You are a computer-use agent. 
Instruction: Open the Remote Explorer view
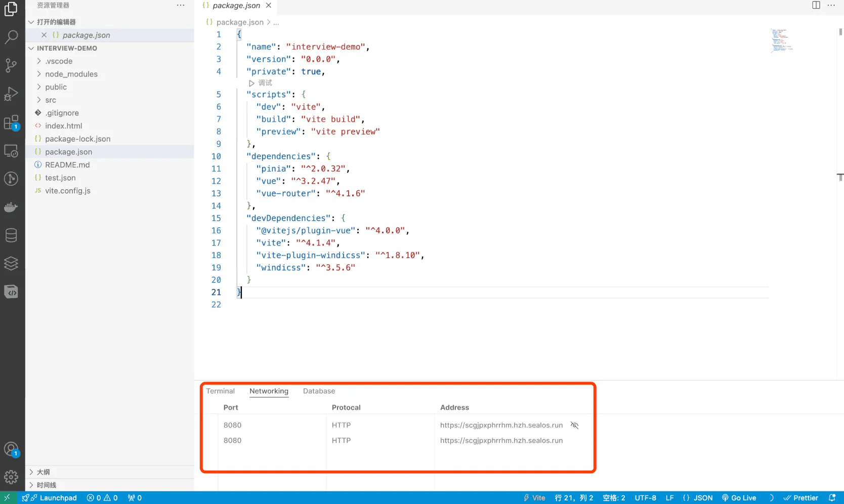[11, 151]
